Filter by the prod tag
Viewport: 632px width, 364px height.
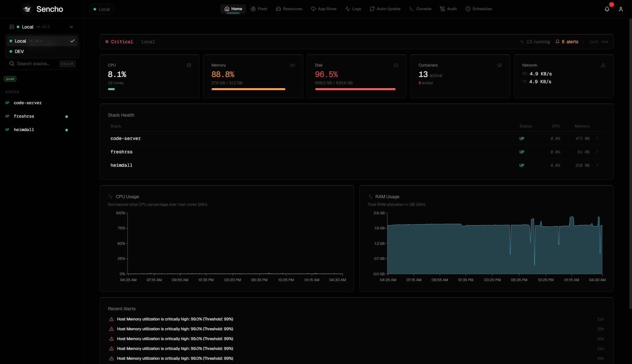coord(10,79)
